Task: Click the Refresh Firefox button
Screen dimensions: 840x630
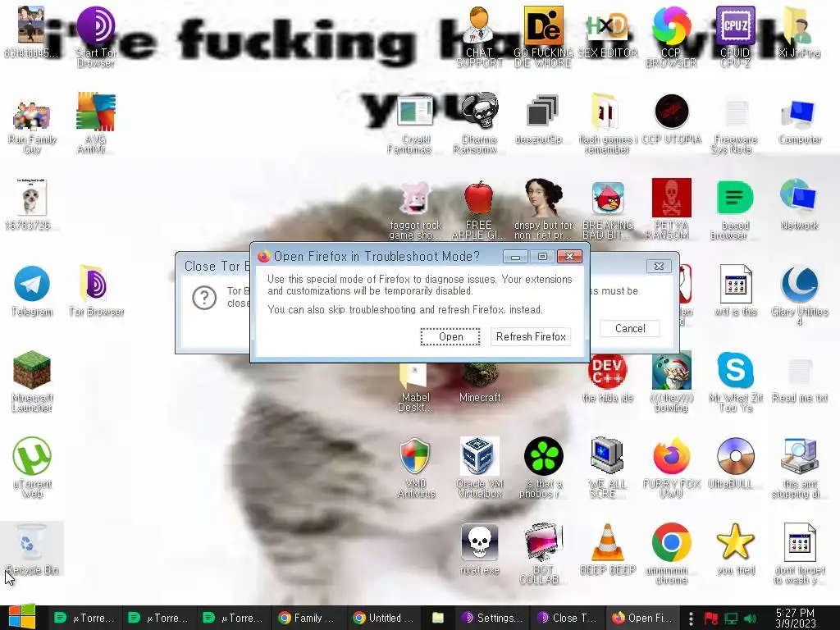Action: [x=531, y=336]
